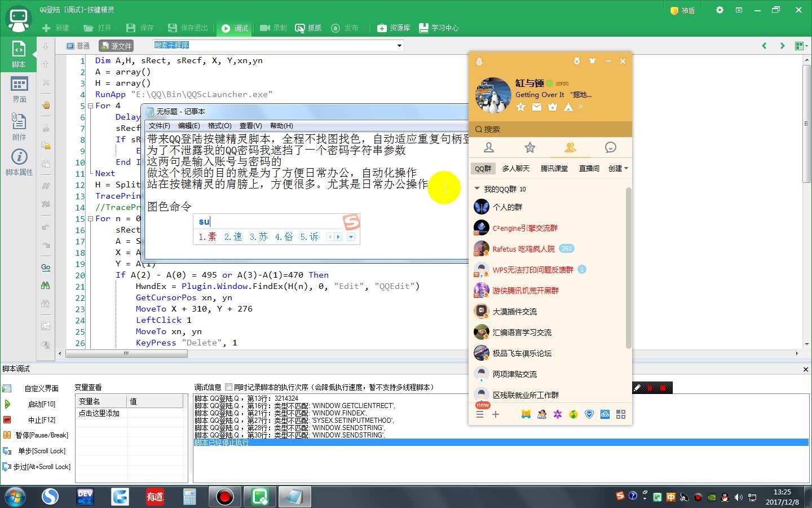Switch to QQ space star tab icon
Image resolution: width=812 pixels, height=508 pixels.
(x=529, y=147)
